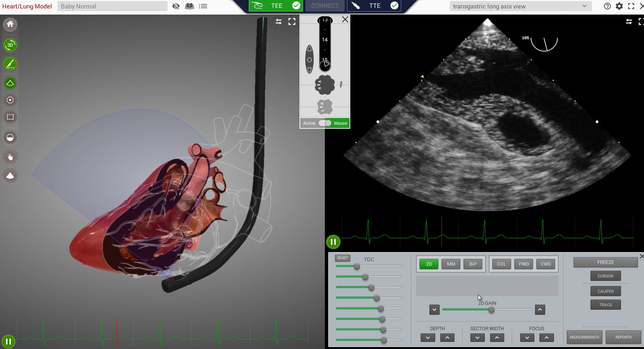Select the TEE probe mode
This screenshot has height=349, width=644.
pyautogui.click(x=276, y=6)
